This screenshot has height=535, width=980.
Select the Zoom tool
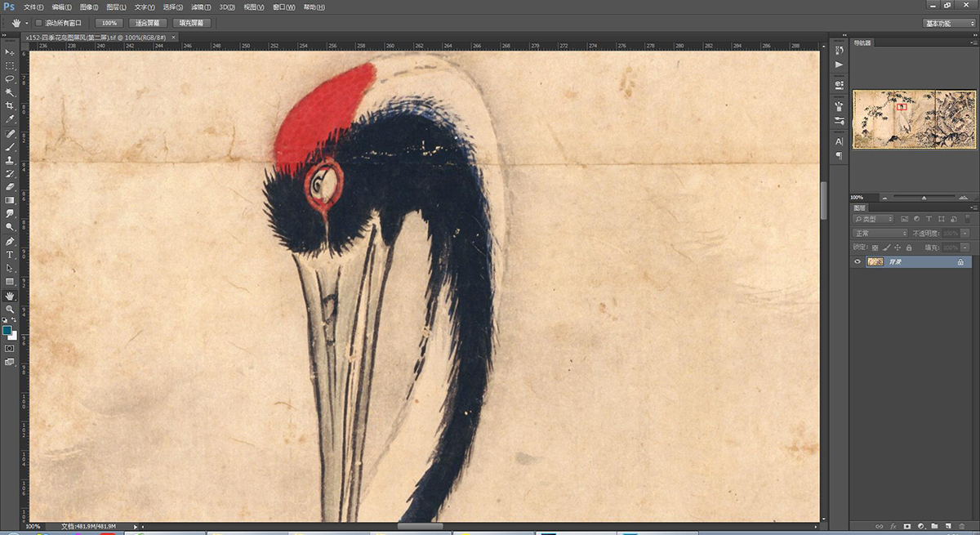pos(10,310)
